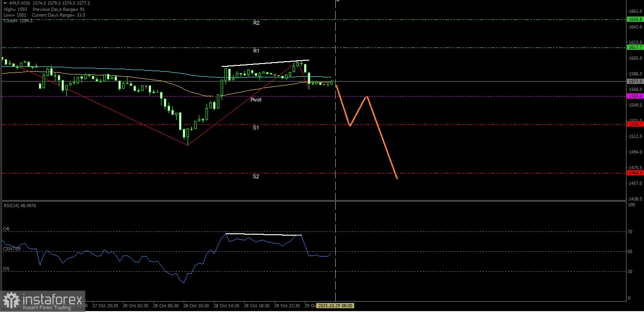Click the current price 1577.5 tag
The width and height of the screenshot is (644, 312).
click(635, 82)
